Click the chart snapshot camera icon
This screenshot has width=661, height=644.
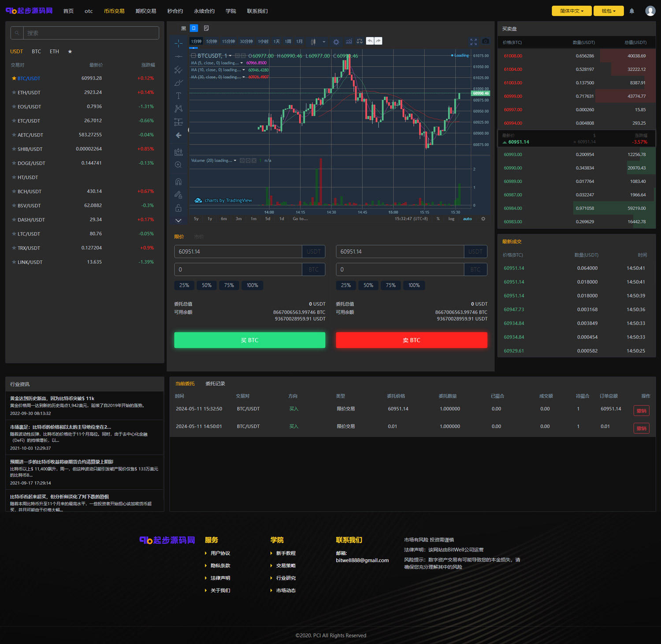[485, 41]
